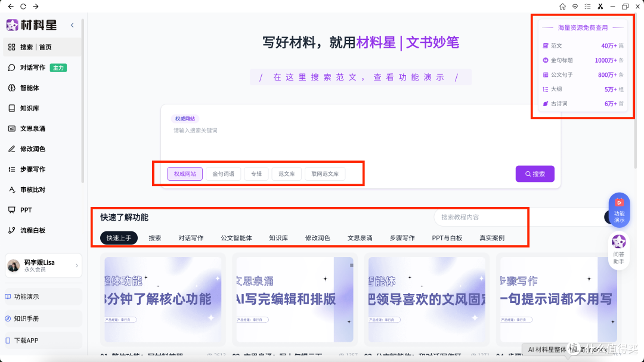Image resolution: width=644 pixels, height=362 pixels.
Task: Switch to the 搜索 tutorial tab
Action: pyautogui.click(x=155, y=238)
